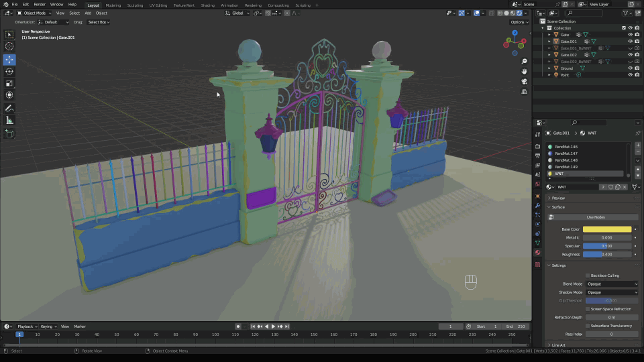644x362 pixels.
Task: Click the Use Nodes button
Action: pyautogui.click(x=595, y=217)
